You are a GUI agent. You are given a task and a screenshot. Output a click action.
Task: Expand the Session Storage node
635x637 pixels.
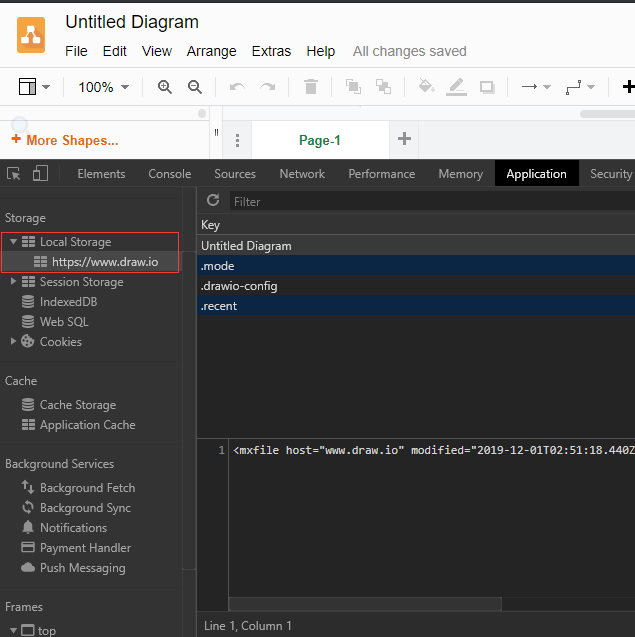[13, 281]
